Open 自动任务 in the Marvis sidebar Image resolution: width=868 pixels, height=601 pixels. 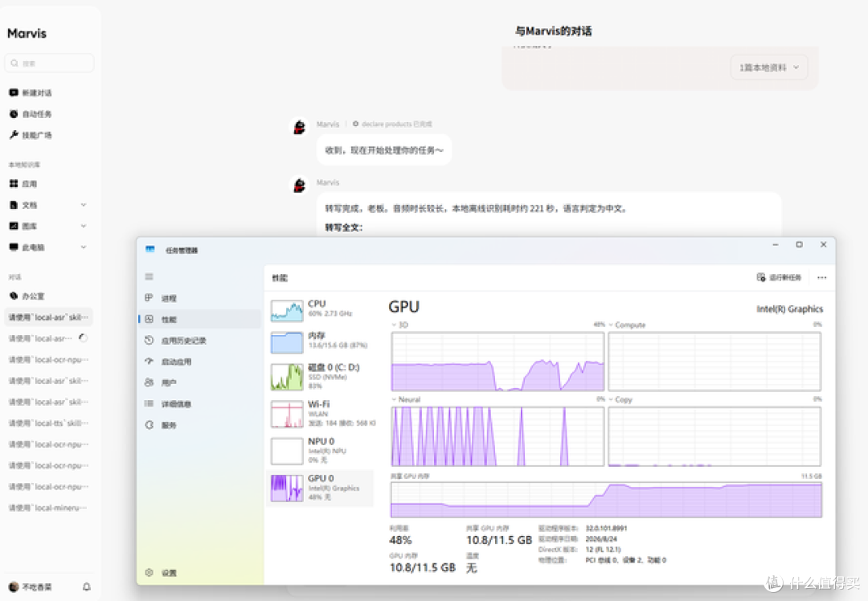(x=31, y=114)
